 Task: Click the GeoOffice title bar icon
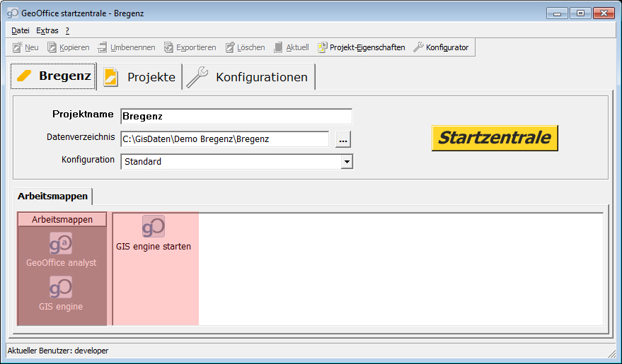[13, 13]
